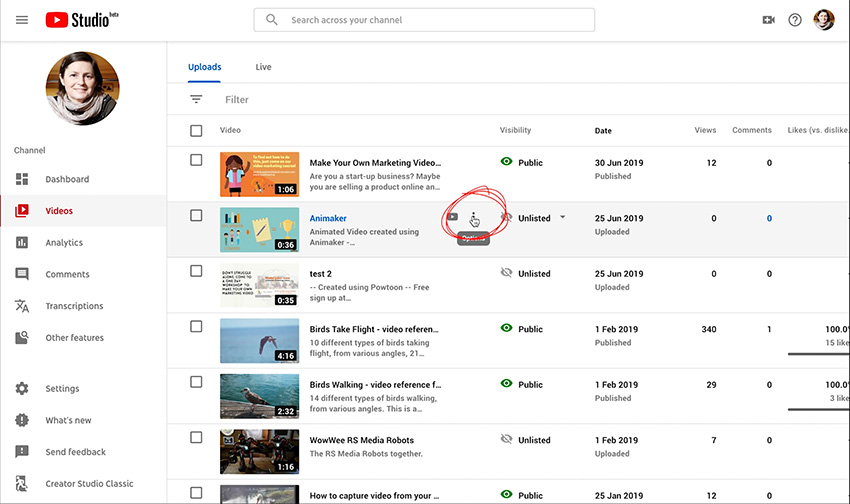The width and height of the screenshot is (850, 504).
Task: Click the search magnifier icon
Action: click(272, 20)
